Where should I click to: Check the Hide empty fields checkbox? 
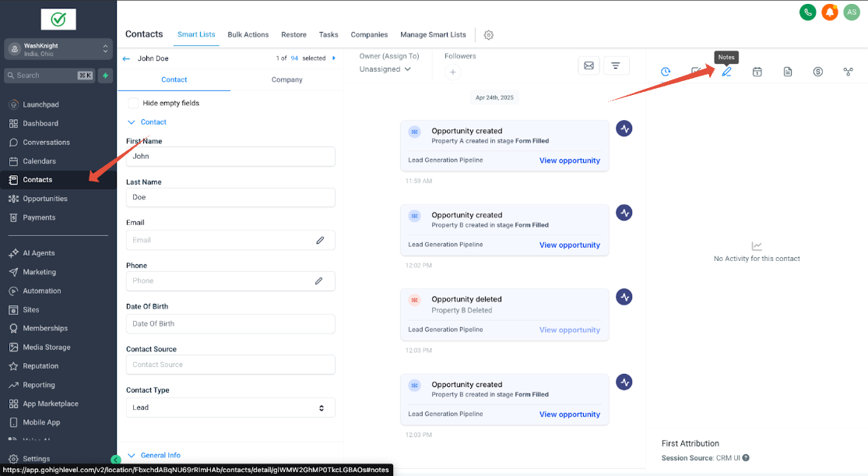(x=133, y=103)
